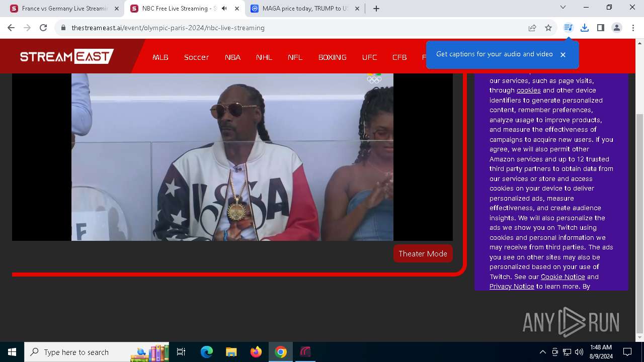Open the StreamEast logo homepage
Viewport: 644px width, 362px height.
[x=67, y=56]
